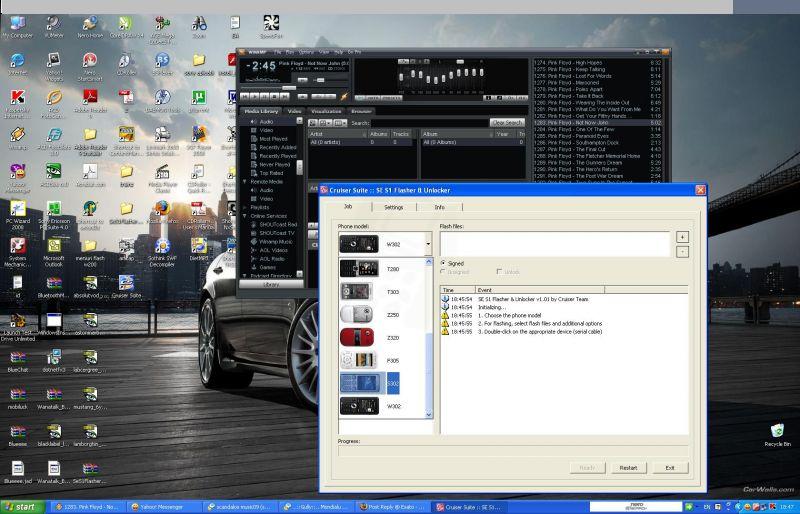Click Library button in Winamp sidebar

pyautogui.click(x=271, y=284)
